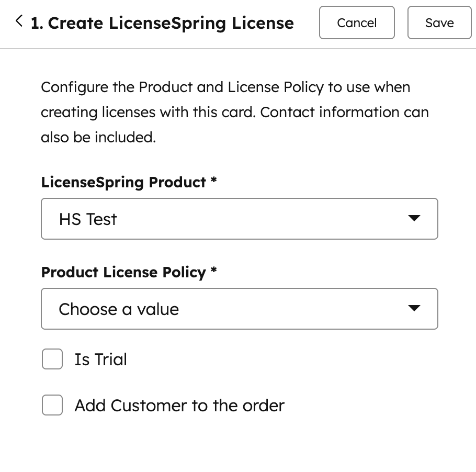Open the LicenseSpring Product dropdown
This screenshot has width=476, height=472.
coord(239,219)
